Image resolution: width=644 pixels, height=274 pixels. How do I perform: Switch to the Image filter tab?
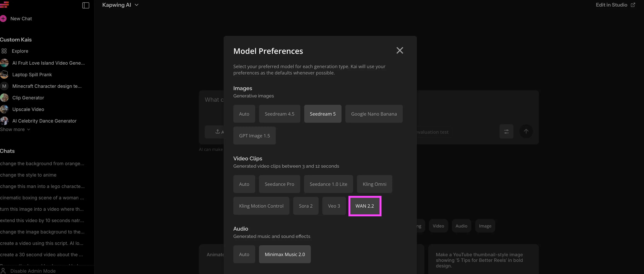[x=485, y=226]
